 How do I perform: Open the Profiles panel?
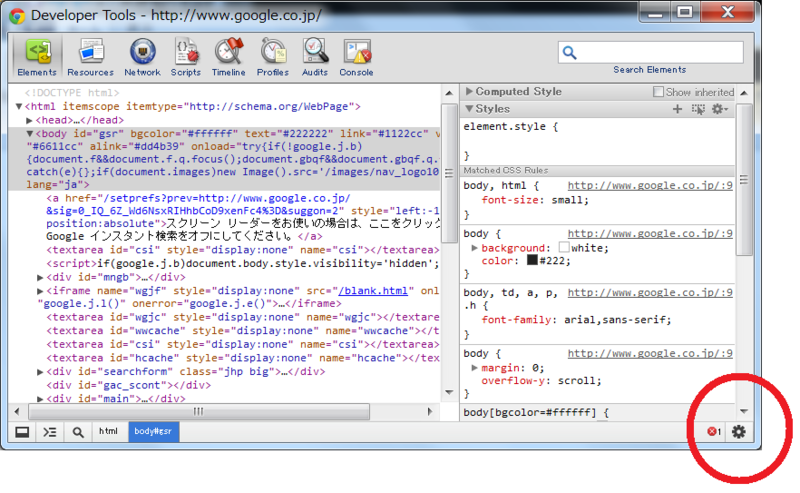pyautogui.click(x=272, y=58)
